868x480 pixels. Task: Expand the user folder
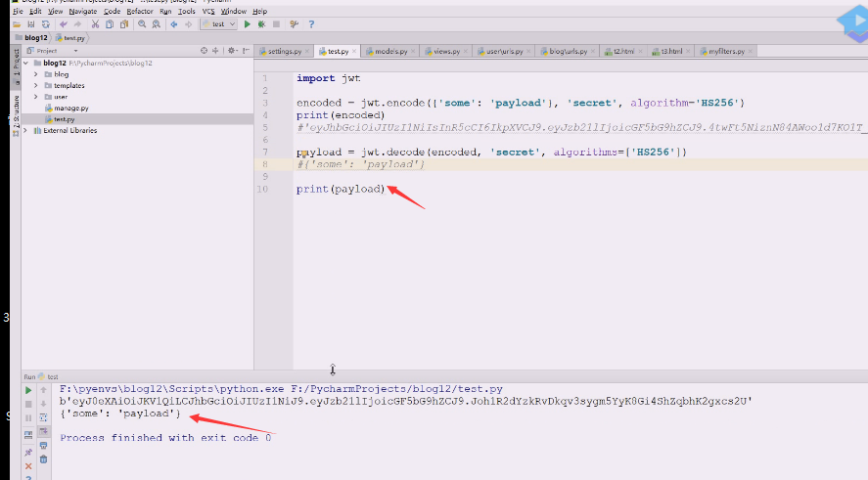[36, 97]
